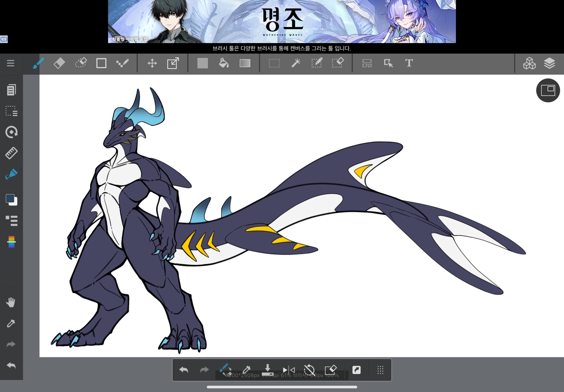Screen dimensions: 564x392
Task: Open the Materials cubes panel
Action: 529,63
